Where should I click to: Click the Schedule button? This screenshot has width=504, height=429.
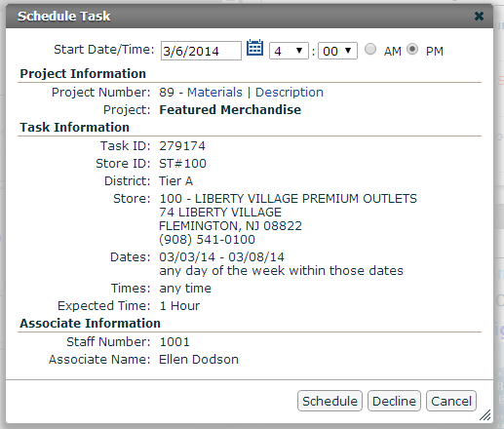pos(330,401)
